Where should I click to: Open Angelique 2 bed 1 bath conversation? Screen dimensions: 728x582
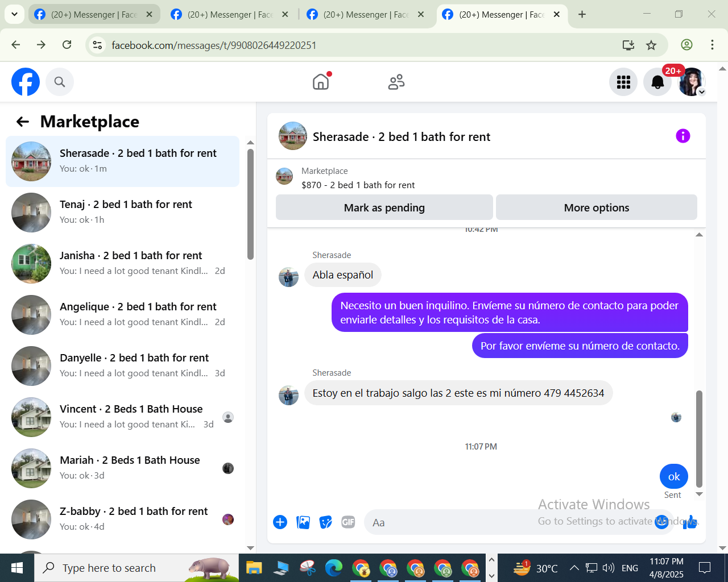[x=122, y=314]
